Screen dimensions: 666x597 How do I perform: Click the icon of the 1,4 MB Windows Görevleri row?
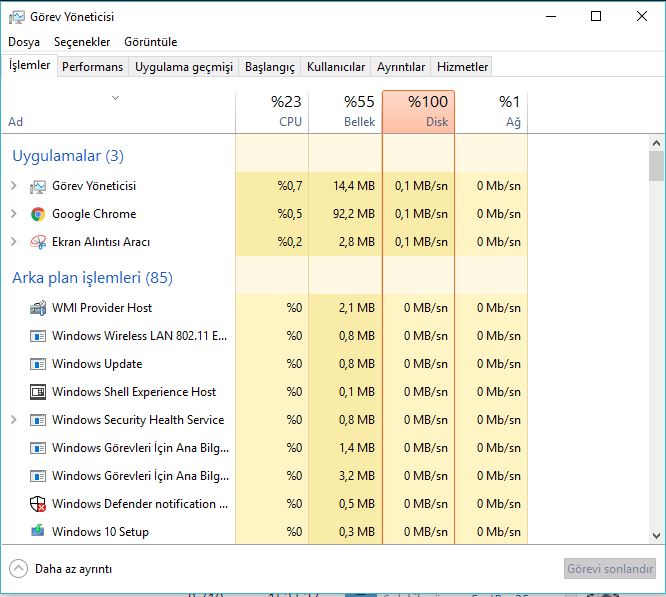point(38,448)
